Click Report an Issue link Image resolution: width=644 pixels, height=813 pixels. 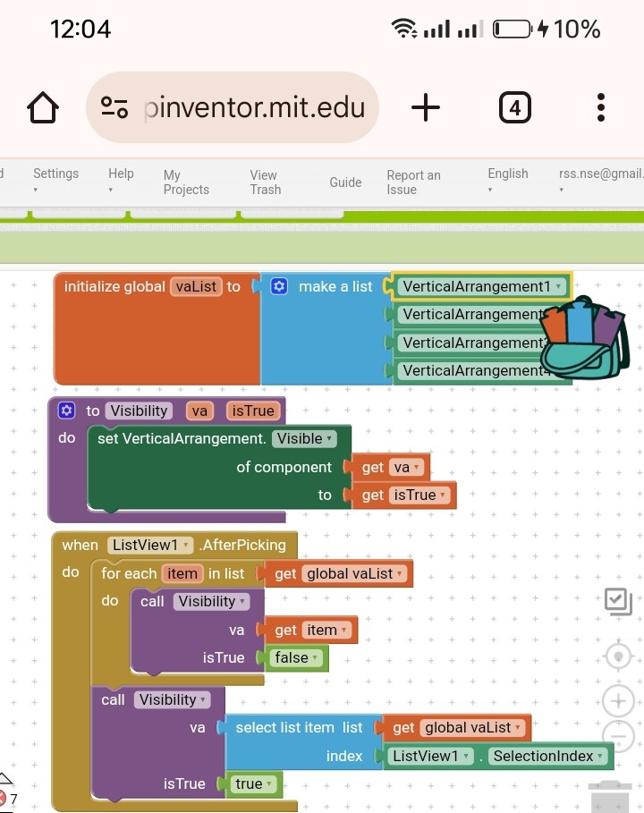413,182
